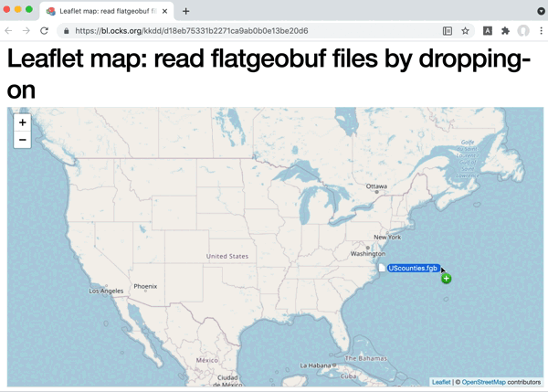The height and width of the screenshot is (392, 548).
Task: Click the 'A' extension icon
Action: coord(488,31)
